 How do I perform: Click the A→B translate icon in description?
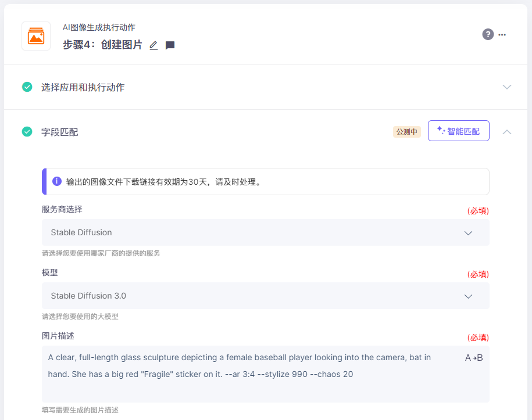click(474, 358)
